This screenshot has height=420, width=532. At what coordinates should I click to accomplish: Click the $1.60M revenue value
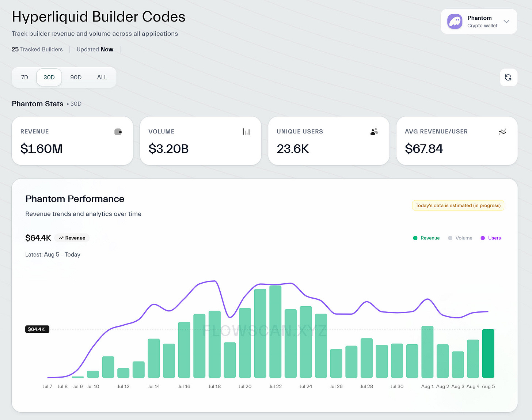(42, 149)
